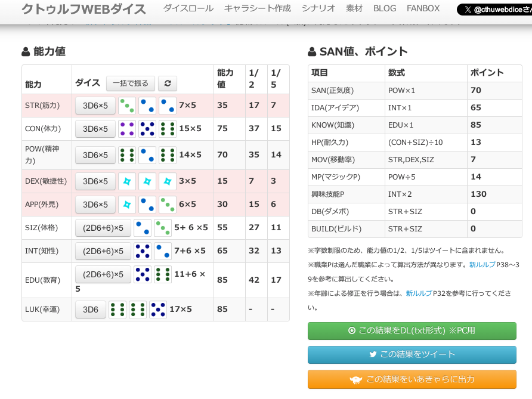This screenshot has width=532, height=399.
Task: Roll LUK with the 3D6 button
Action: coord(90,310)
